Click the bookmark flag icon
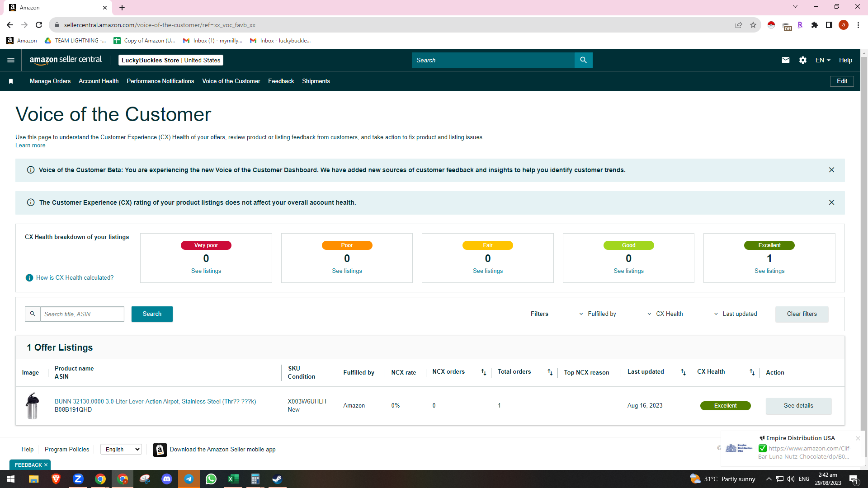This screenshot has width=868, height=488. [x=11, y=81]
